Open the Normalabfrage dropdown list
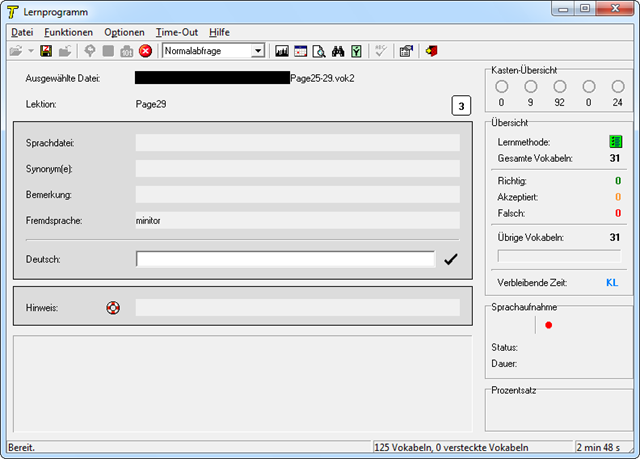Image resolution: width=640 pixels, height=459 pixels. [x=258, y=51]
